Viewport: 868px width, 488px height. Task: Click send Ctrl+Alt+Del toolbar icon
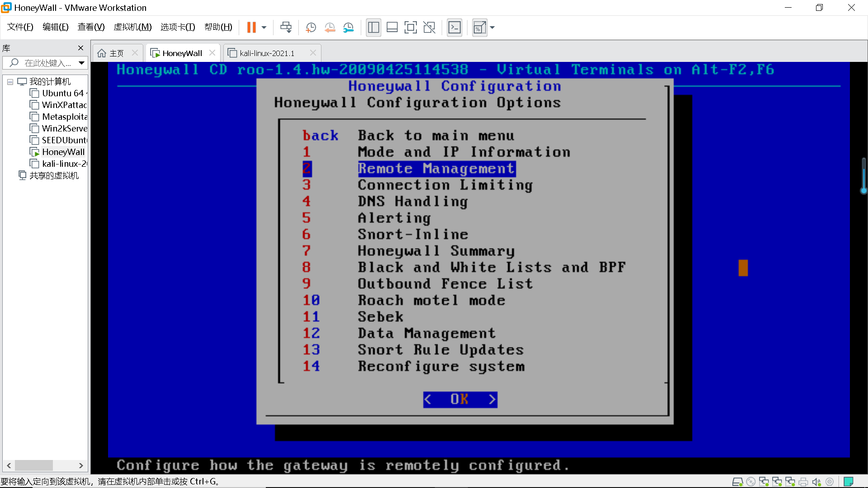pyautogui.click(x=286, y=28)
